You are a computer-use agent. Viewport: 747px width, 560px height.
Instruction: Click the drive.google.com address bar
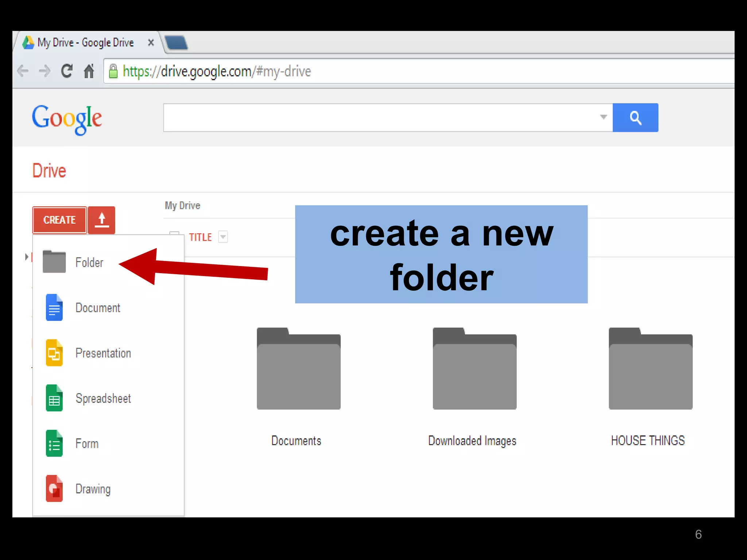pos(419,71)
